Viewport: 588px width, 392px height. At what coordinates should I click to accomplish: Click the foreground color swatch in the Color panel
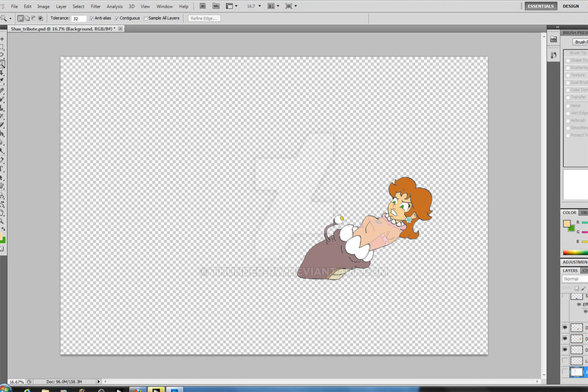[x=566, y=224]
